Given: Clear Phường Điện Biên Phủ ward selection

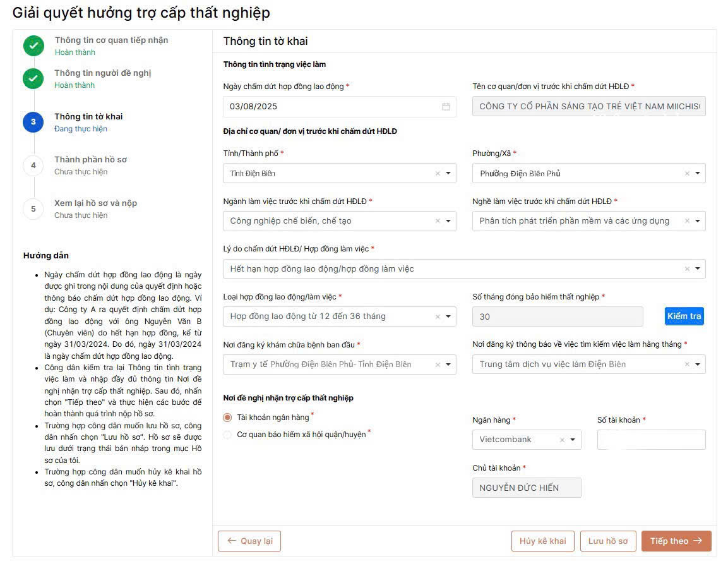Looking at the screenshot, I should (x=687, y=173).
